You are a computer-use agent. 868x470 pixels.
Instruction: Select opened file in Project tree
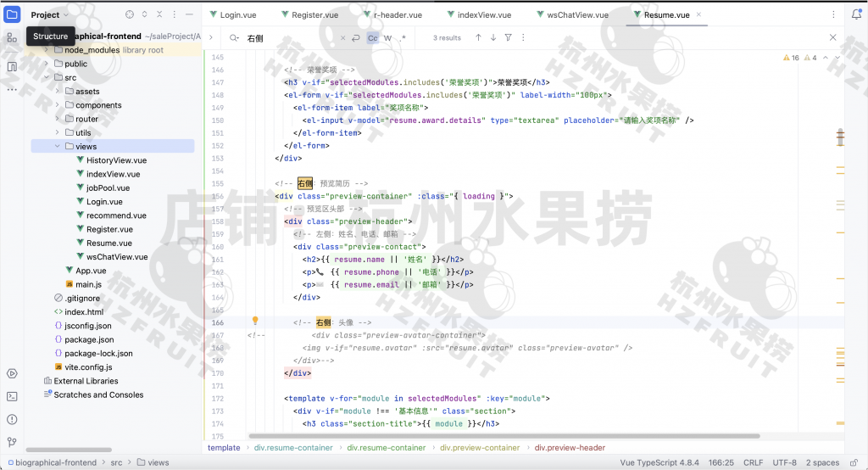pyautogui.click(x=130, y=14)
